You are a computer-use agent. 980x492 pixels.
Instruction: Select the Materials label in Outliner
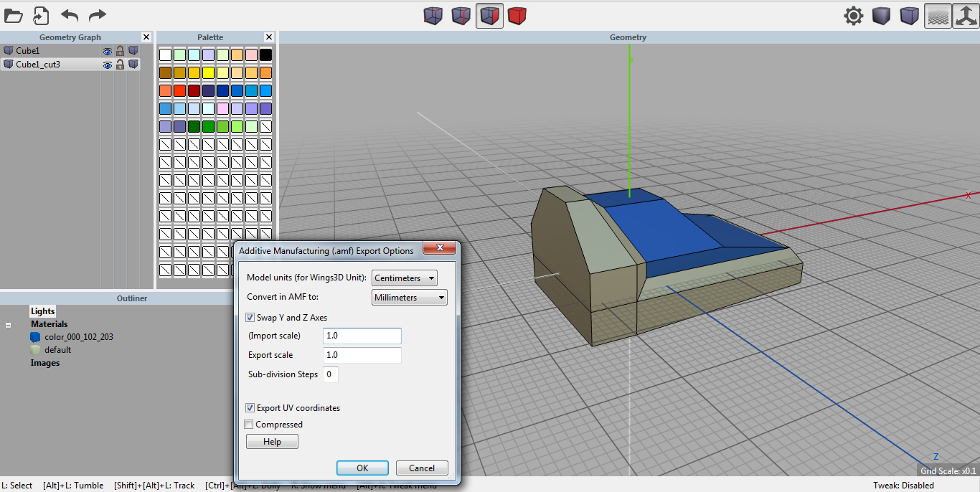point(49,324)
